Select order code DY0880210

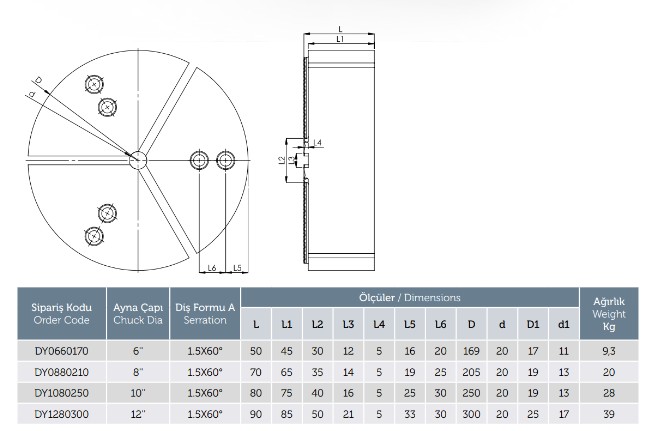[62, 371]
